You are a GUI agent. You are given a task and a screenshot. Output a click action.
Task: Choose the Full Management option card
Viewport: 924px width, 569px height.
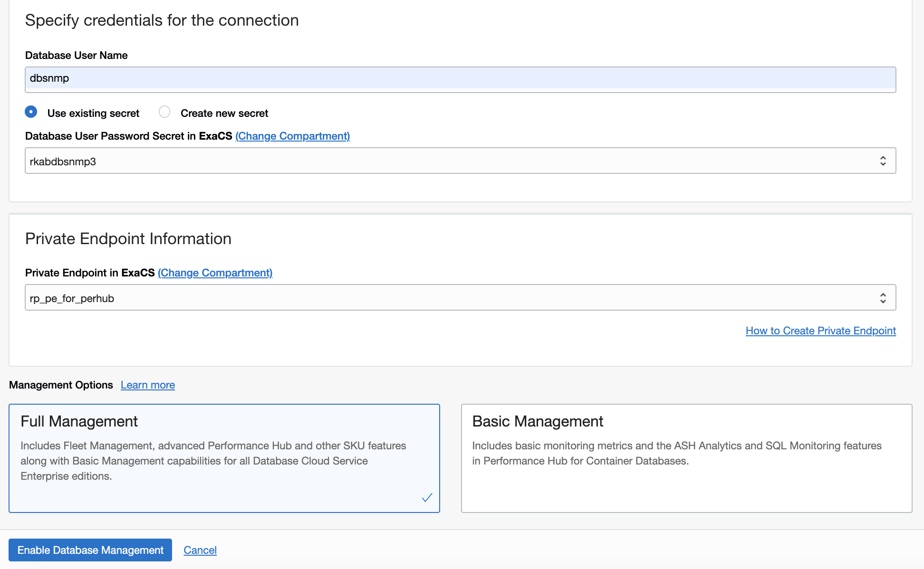[224, 458]
